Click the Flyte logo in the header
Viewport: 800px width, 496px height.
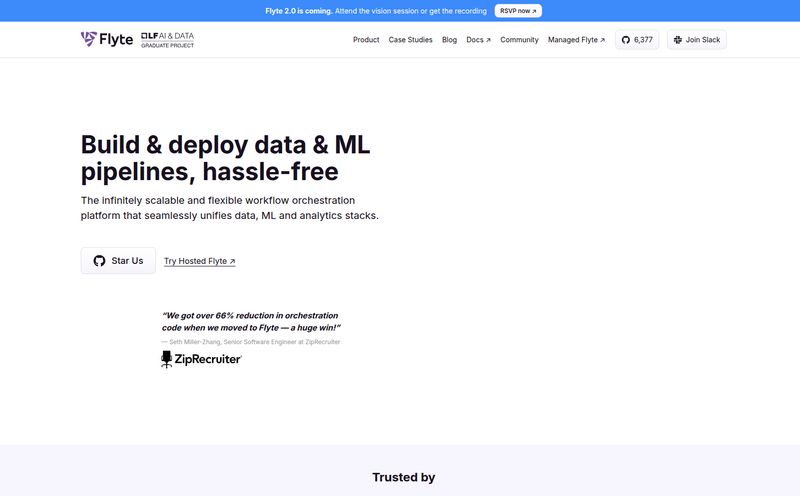tap(106, 39)
